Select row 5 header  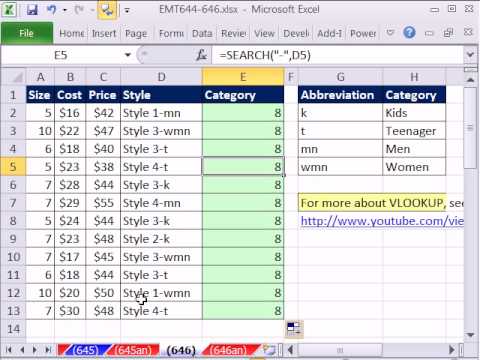pyautogui.click(x=13, y=166)
